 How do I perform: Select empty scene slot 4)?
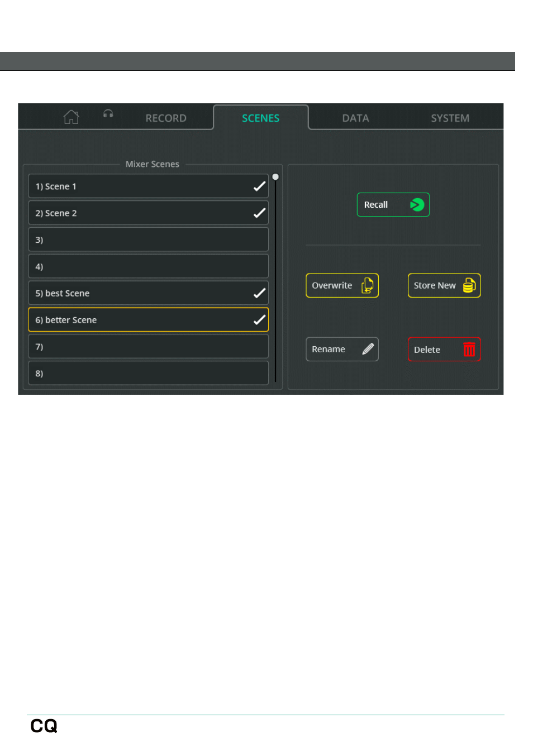click(x=148, y=266)
